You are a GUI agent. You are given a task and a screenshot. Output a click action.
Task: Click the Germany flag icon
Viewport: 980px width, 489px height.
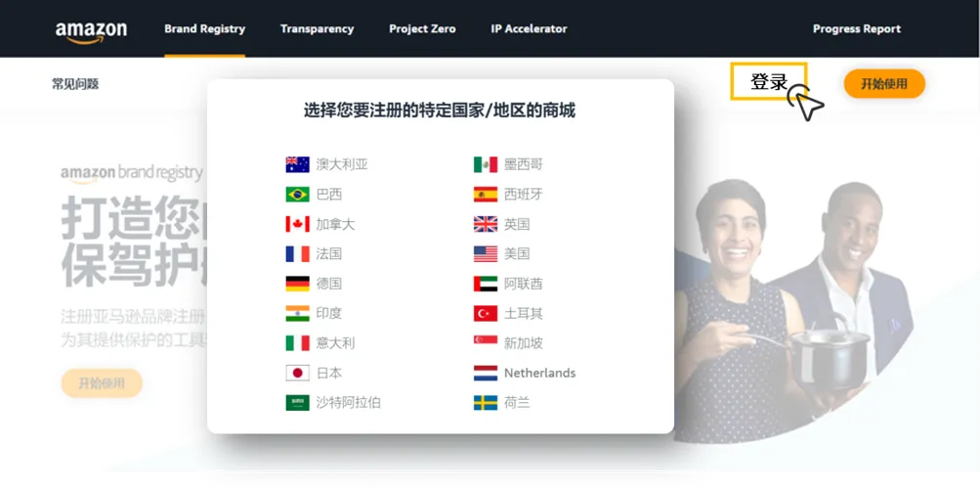[x=297, y=284]
